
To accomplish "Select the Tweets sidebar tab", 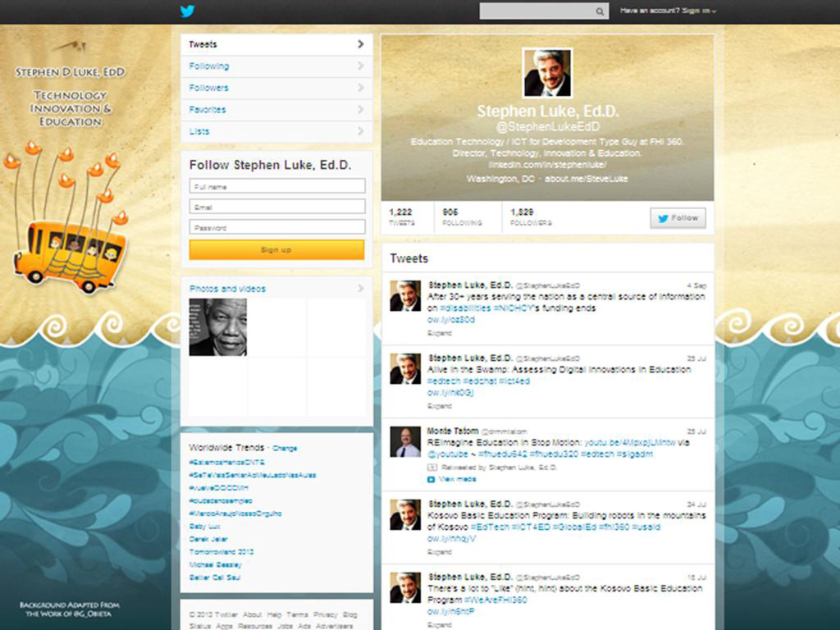I will pyautogui.click(x=276, y=44).
